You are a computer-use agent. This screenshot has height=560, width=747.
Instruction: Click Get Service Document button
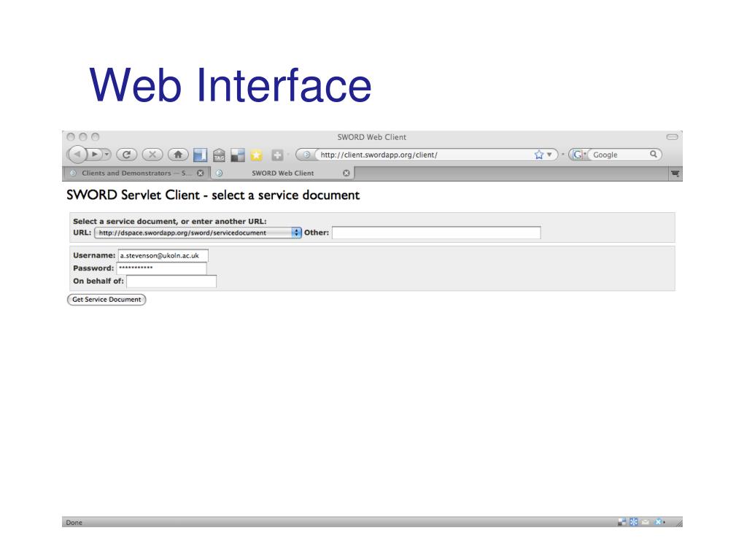107,300
